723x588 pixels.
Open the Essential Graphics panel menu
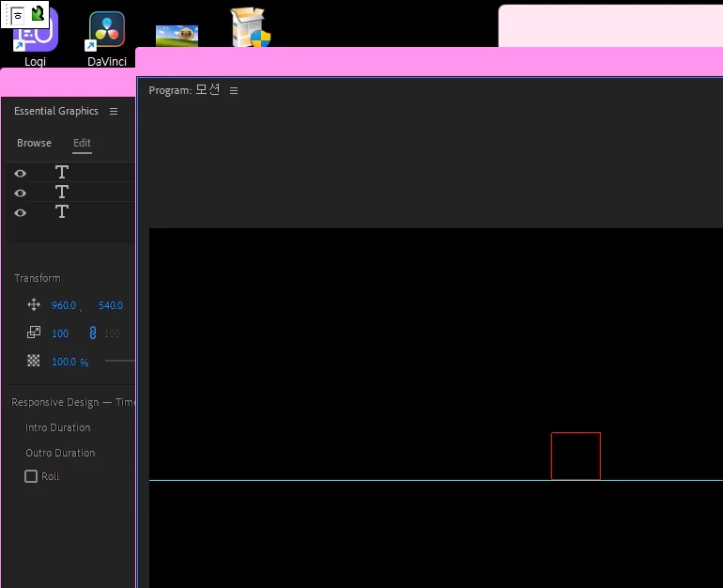click(x=114, y=111)
